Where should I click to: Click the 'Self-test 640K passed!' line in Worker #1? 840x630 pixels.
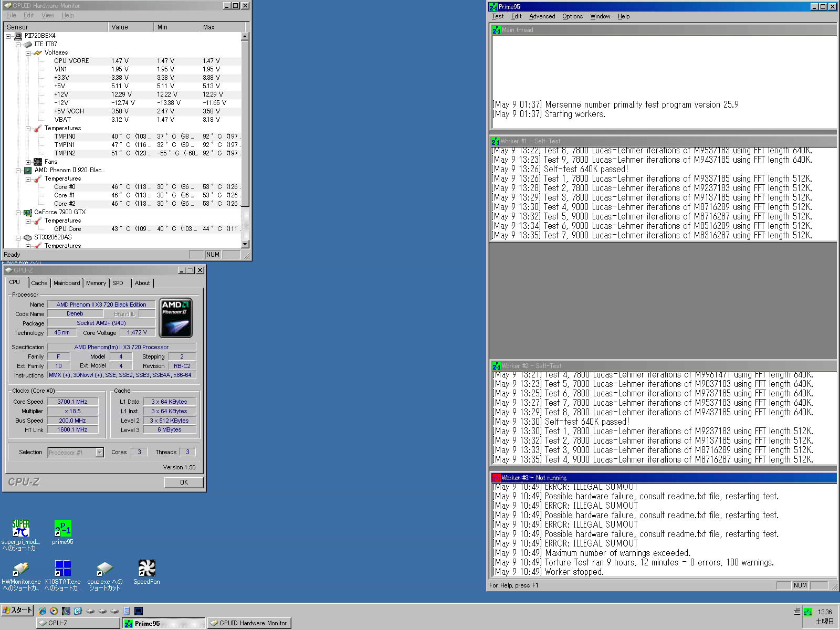tap(560, 169)
